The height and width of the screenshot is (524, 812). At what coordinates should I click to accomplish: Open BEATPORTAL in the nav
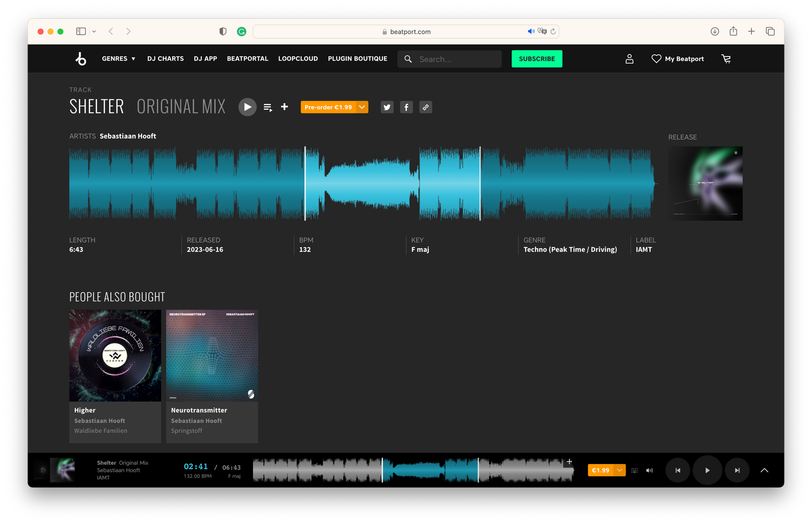[247, 59]
